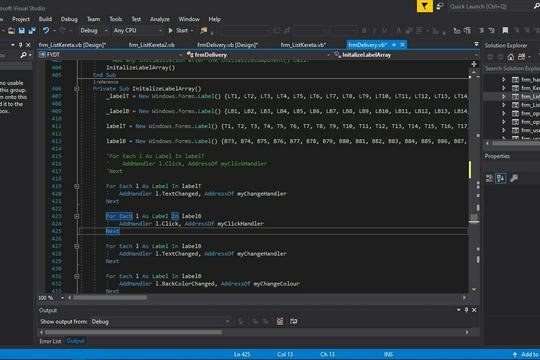Collapse the For Each block at line 419
This screenshot has width=540, height=360.
(77, 186)
